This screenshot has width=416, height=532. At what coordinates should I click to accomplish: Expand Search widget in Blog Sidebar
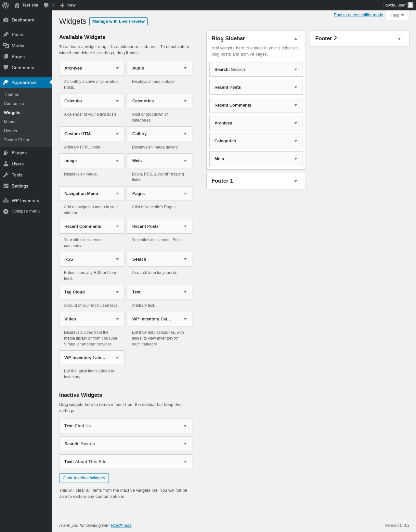(296, 70)
